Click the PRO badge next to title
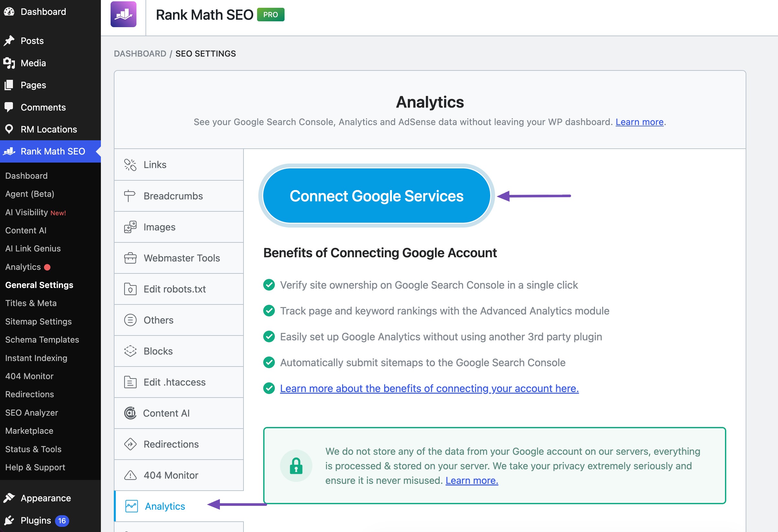This screenshot has width=778, height=532. coord(271,15)
